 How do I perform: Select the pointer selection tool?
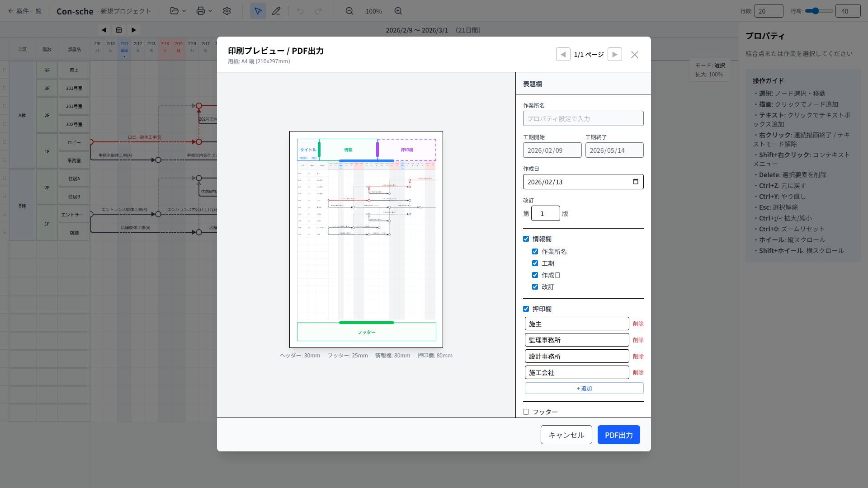click(x=258, y=11)
